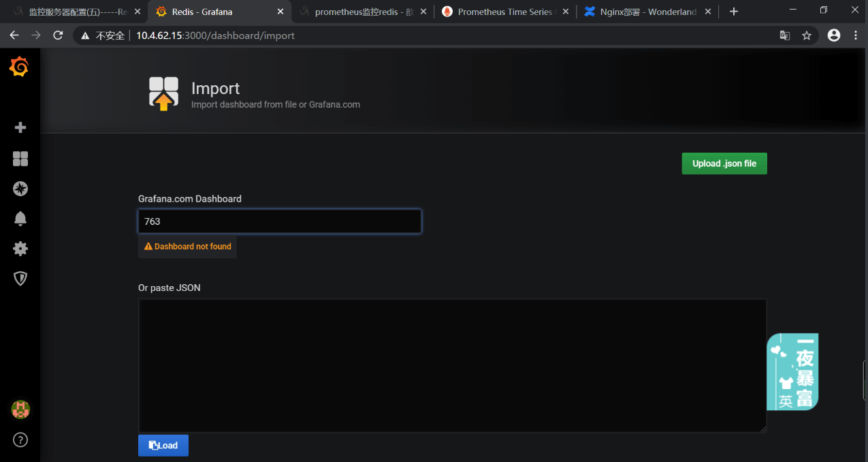Open the Explore compass icon
The height and width of the screenshot is (462, 868).
tap(20, 189)
